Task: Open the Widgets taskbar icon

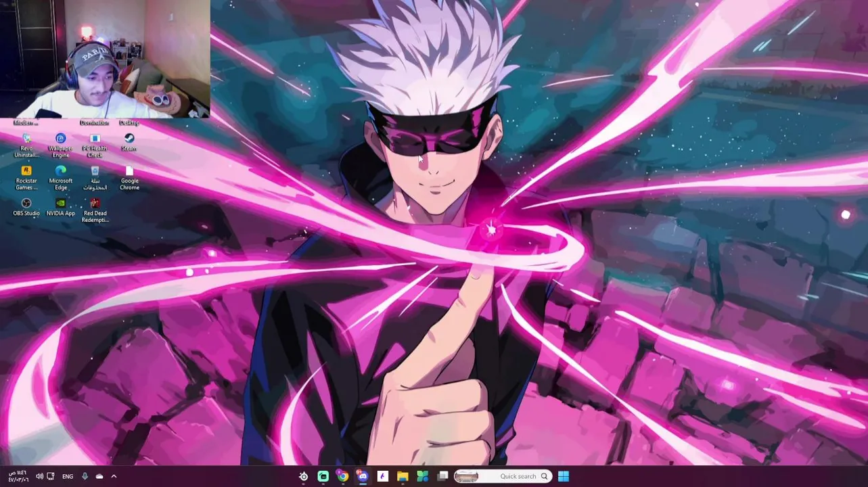Action: 422,476
